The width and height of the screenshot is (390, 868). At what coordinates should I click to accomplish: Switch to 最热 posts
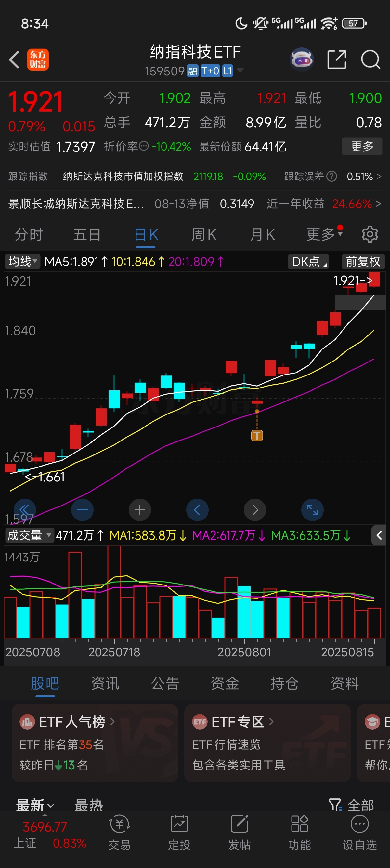coord(89,805)
